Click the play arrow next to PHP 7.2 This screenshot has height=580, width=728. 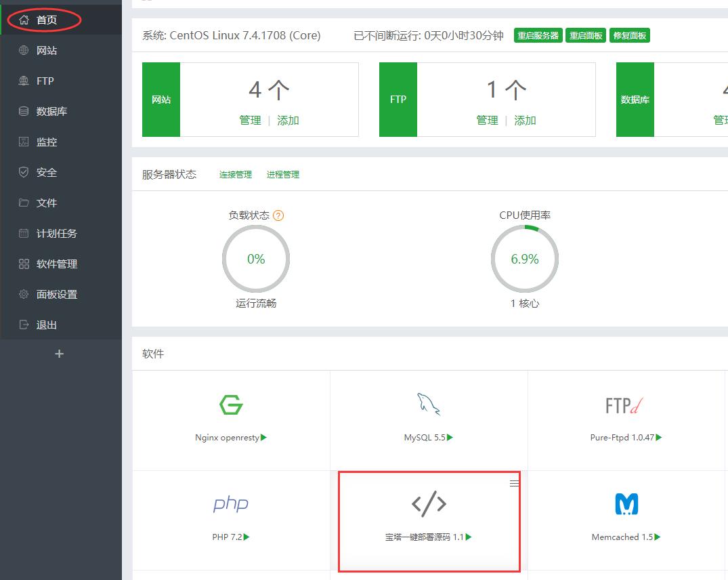coord(247,537)
